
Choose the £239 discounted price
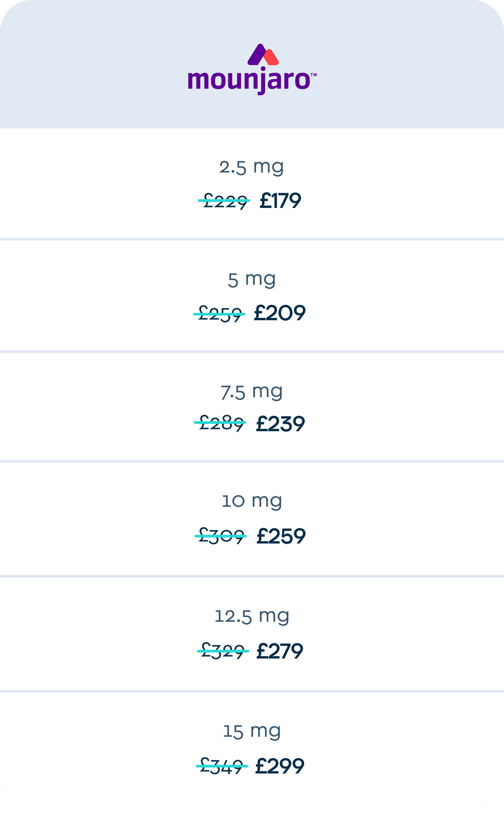click(x=280, y=424)
